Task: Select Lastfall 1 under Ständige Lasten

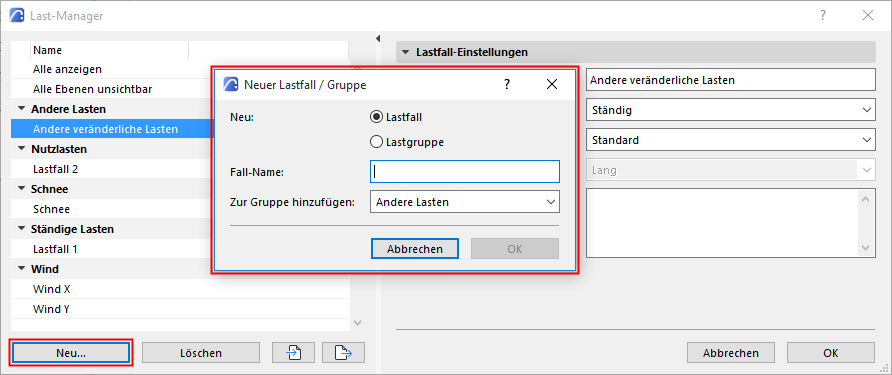Action: [x=112, y=249]
